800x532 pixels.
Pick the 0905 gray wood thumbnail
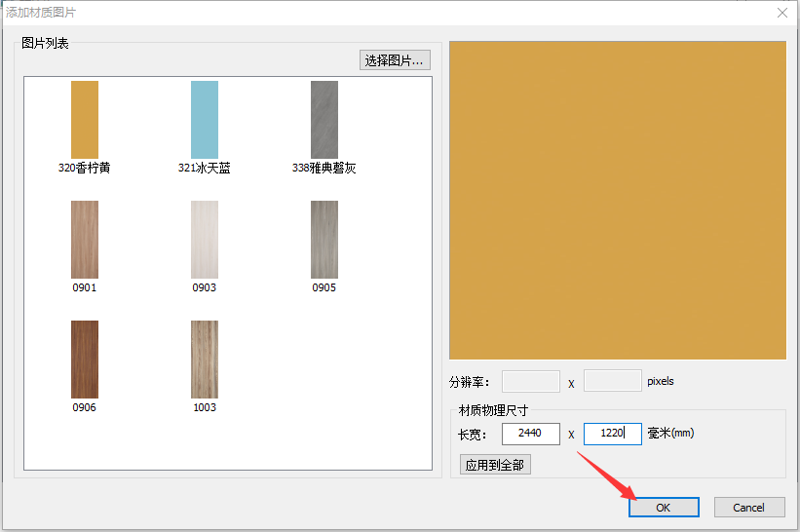pos(324,240)
